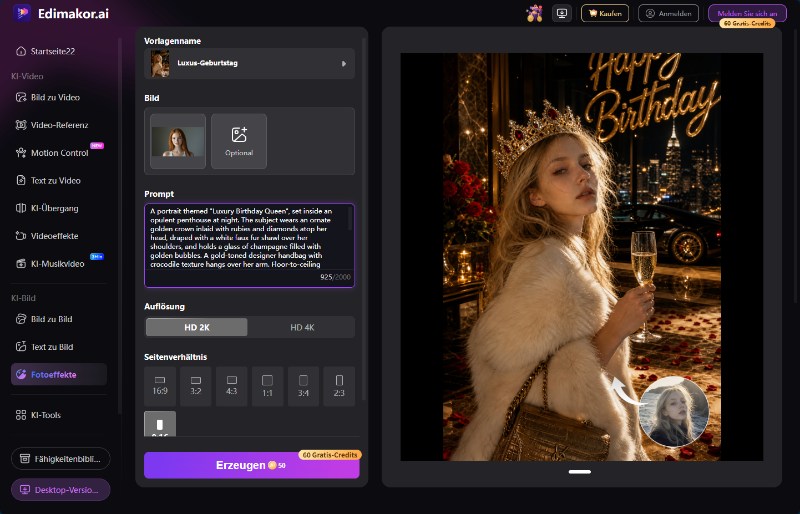Go to Text zu Video
This screenshot has height=514, width=800.
pos(56,180)
